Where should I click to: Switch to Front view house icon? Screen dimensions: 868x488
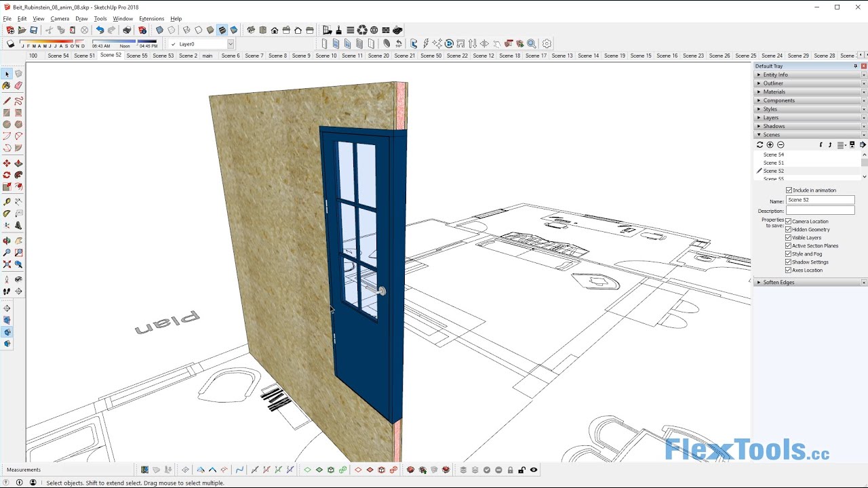pyautogui.click(x=275, y=30)
